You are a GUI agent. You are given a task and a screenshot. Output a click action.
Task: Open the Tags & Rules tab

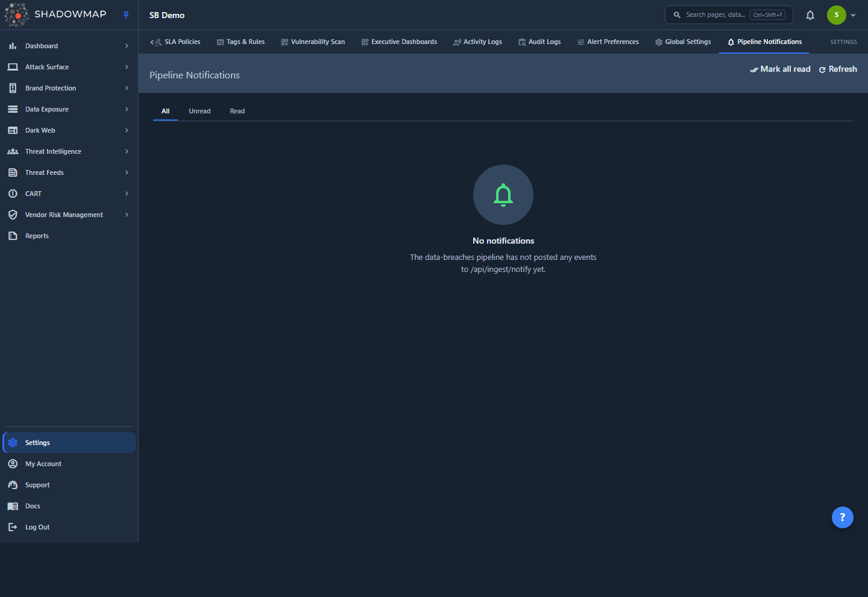point(241,42)
